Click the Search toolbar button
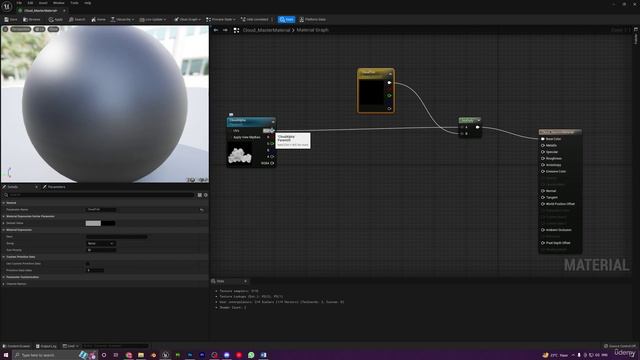The width and height of the screenshot is (640, 360). point(77,19)
